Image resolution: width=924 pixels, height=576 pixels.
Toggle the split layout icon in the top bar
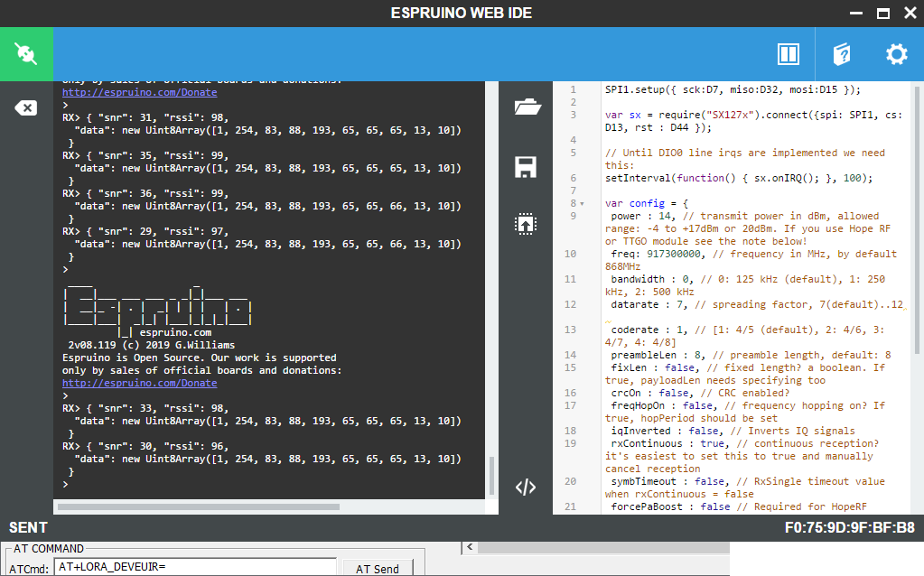tap(788, 54)
